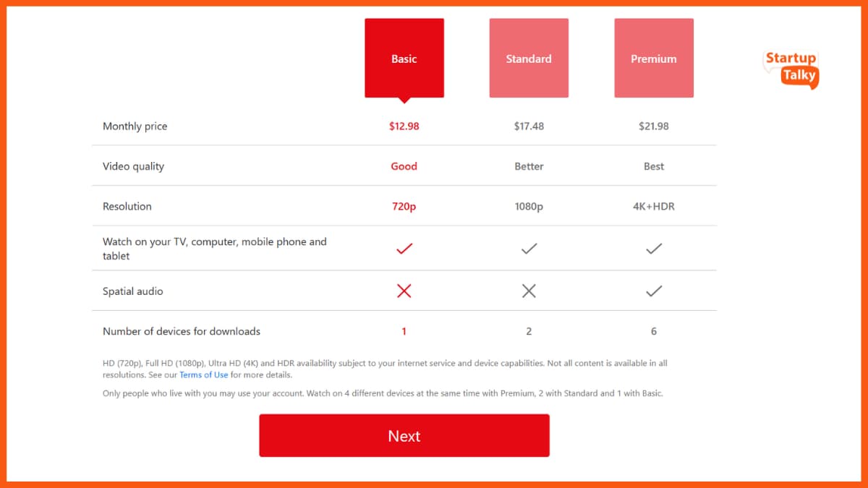Click the Standard $17.48 monthly price

tap(529, 126)
